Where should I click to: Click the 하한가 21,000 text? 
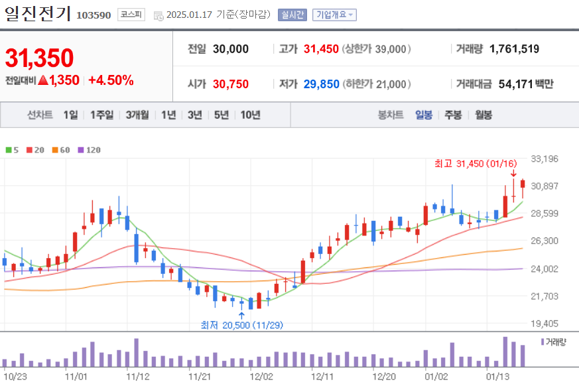click(x=377, y=84)
